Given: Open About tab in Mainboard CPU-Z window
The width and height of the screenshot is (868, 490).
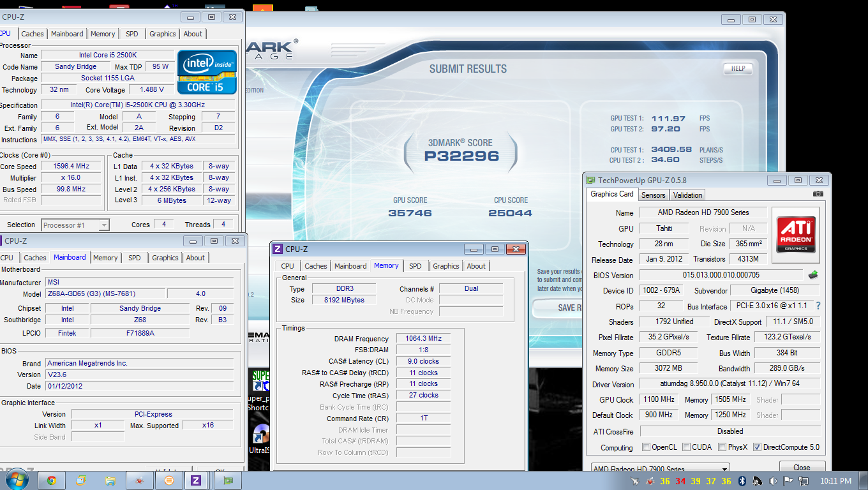Looking at the screenshot, I should [195, 258].
